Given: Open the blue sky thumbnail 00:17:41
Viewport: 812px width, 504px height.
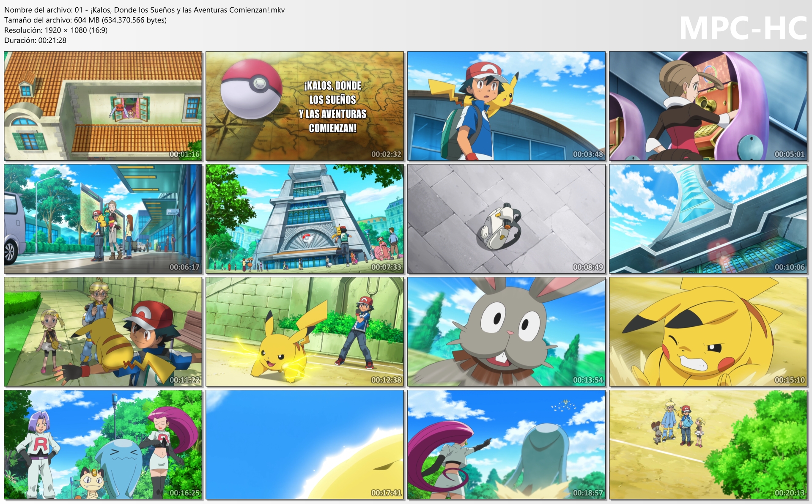Looking at the screenshot, I should point(305,445).
